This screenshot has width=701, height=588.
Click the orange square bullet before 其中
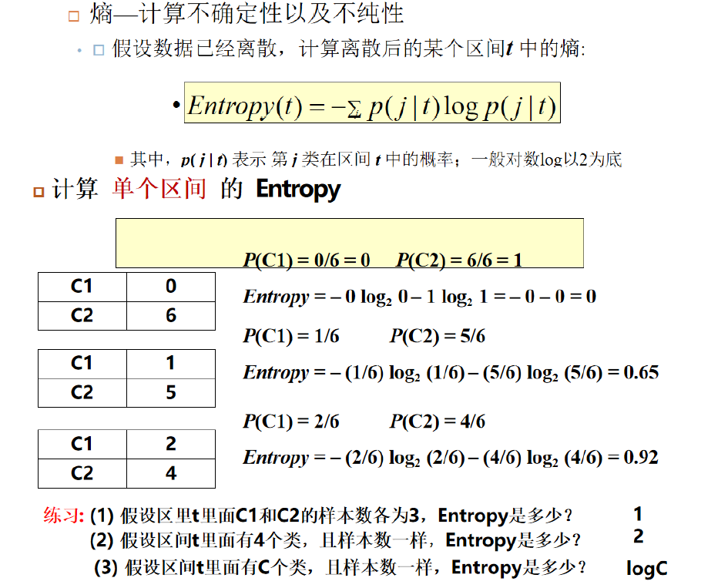pos(119,160)
